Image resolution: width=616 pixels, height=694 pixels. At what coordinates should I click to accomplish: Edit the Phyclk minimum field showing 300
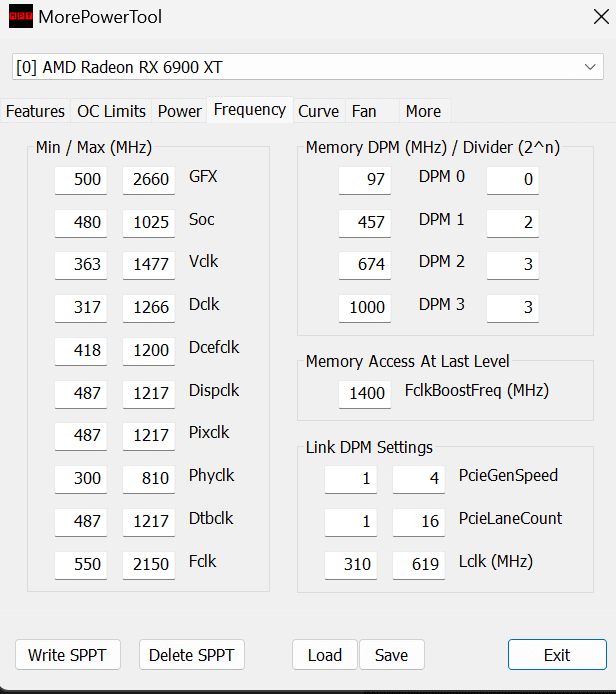[x=81, y=478]
